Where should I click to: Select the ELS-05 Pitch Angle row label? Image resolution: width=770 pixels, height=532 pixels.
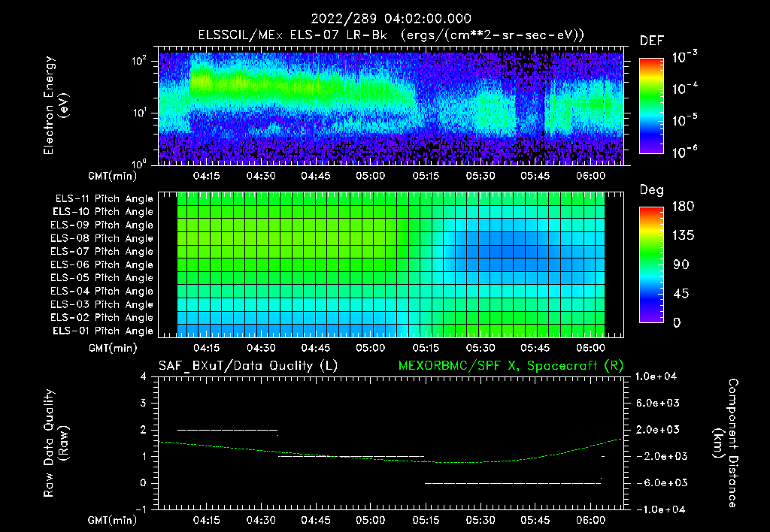point(102,278)
